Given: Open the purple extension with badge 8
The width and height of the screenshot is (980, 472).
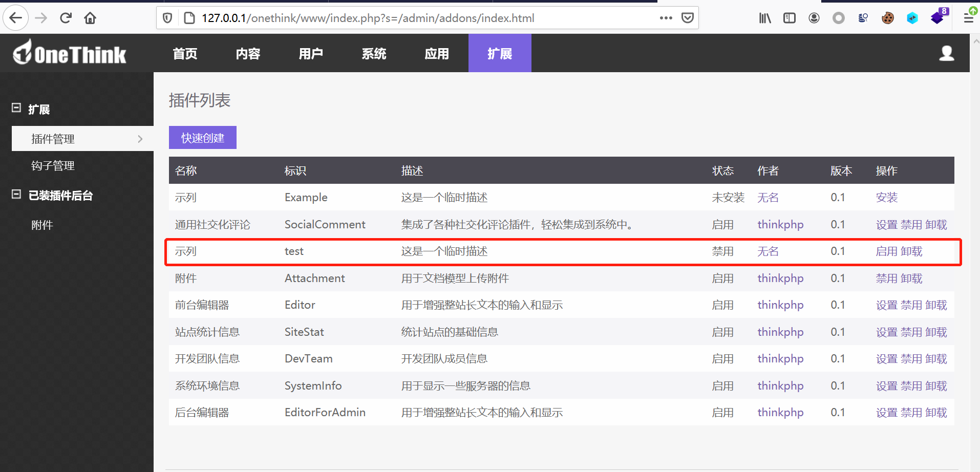Looking at the screenshot, I should pyautogui.click(x=936, y=17).
